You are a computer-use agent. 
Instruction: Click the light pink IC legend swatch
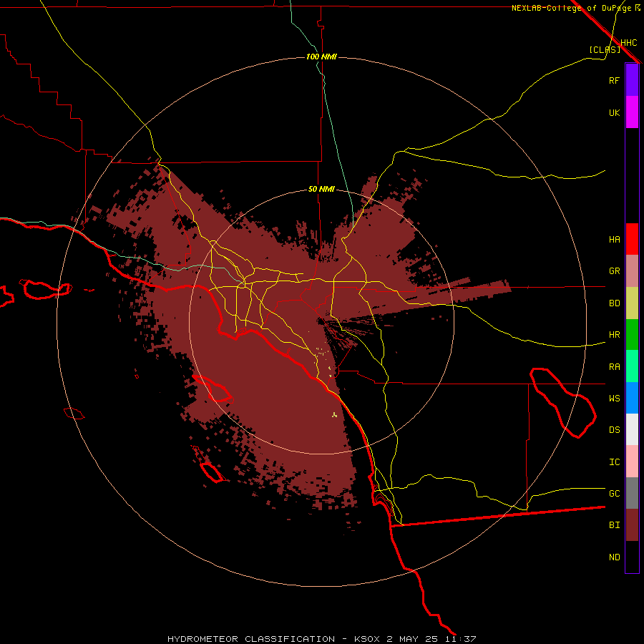(x=632, y=462)
